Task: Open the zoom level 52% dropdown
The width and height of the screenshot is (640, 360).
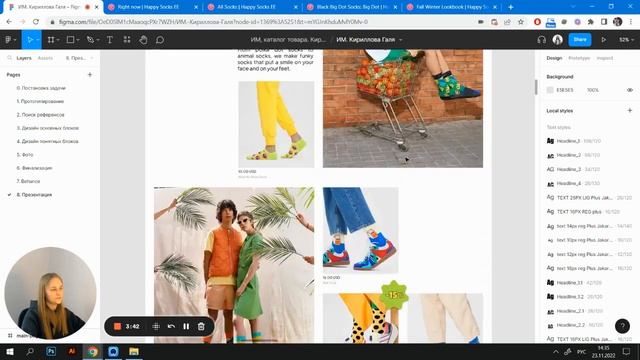Action: pos(626,40)
